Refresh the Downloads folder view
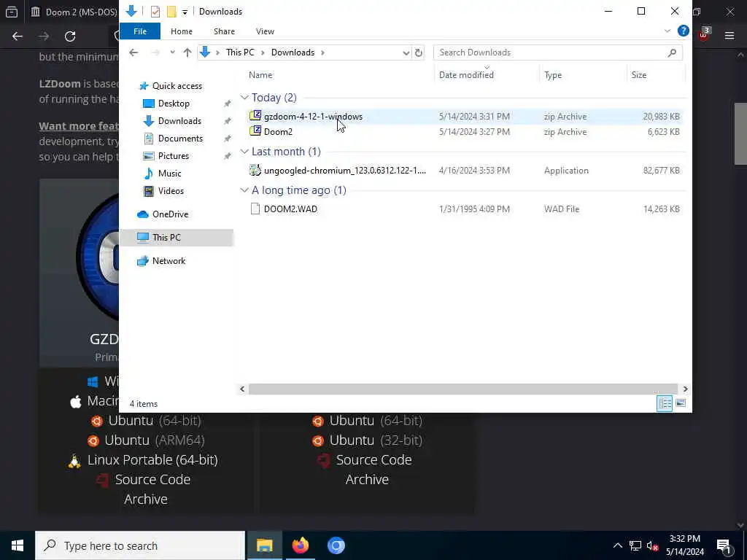The width and height of the screenshot is (747, 560). point(419,52)
